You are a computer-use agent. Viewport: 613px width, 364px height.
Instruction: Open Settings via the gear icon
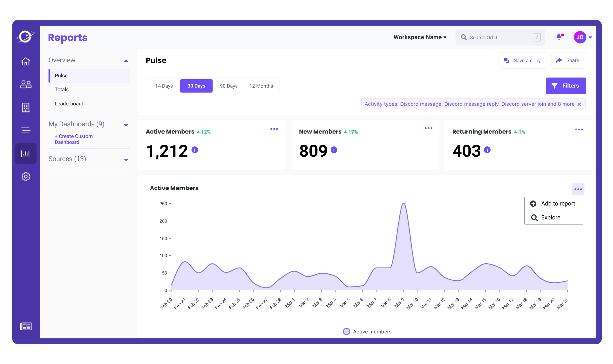26,177
